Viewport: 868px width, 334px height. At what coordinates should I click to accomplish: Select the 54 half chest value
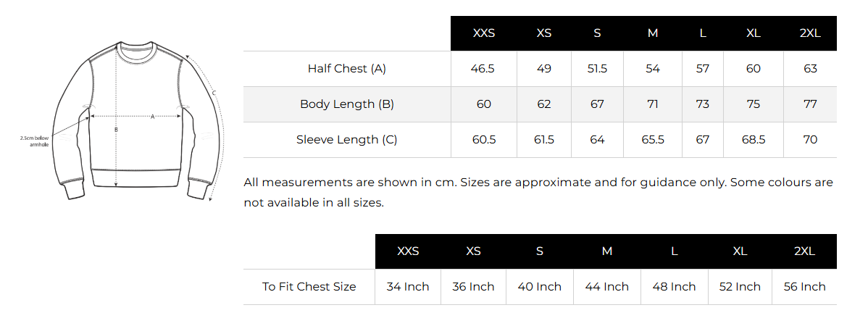click(653, 69)
